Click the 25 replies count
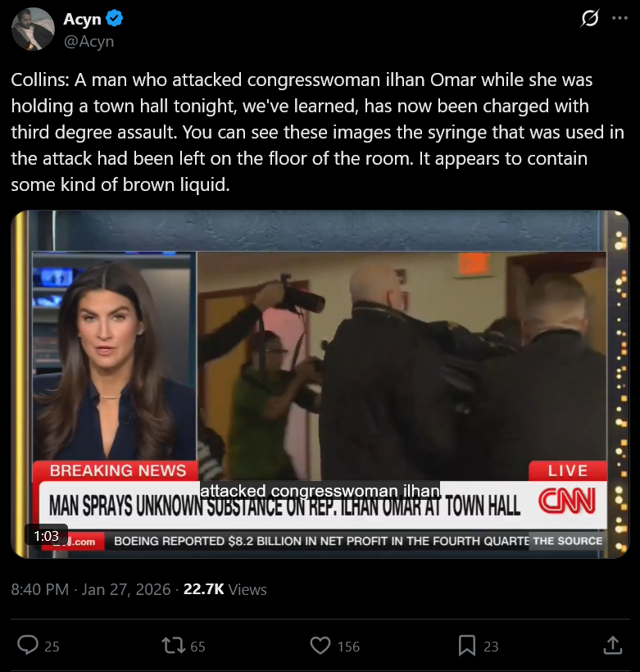The width and height of the screenshot is (640, 672). pyautogui.click(x=52, y=647)
